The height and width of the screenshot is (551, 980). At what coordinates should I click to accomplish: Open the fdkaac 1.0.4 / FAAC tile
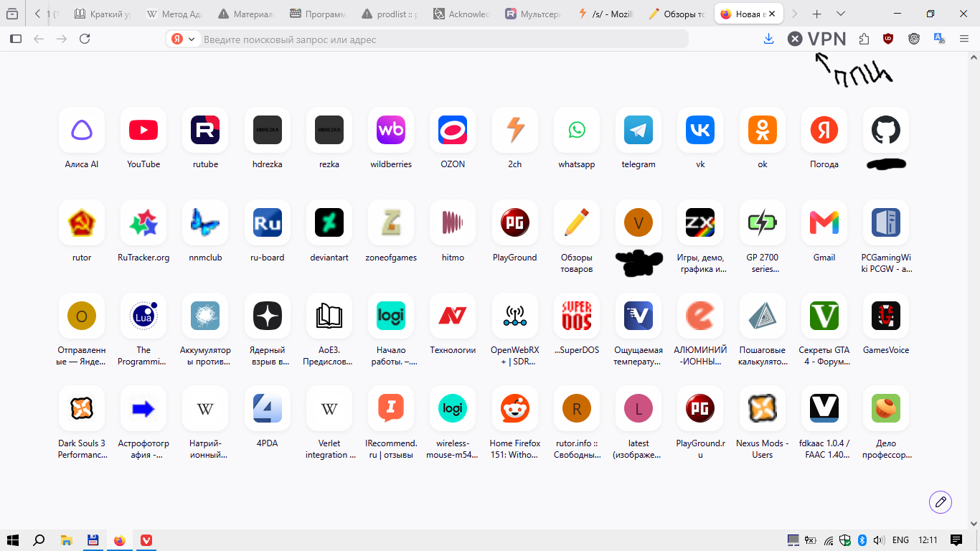click(x=824, y=409)
